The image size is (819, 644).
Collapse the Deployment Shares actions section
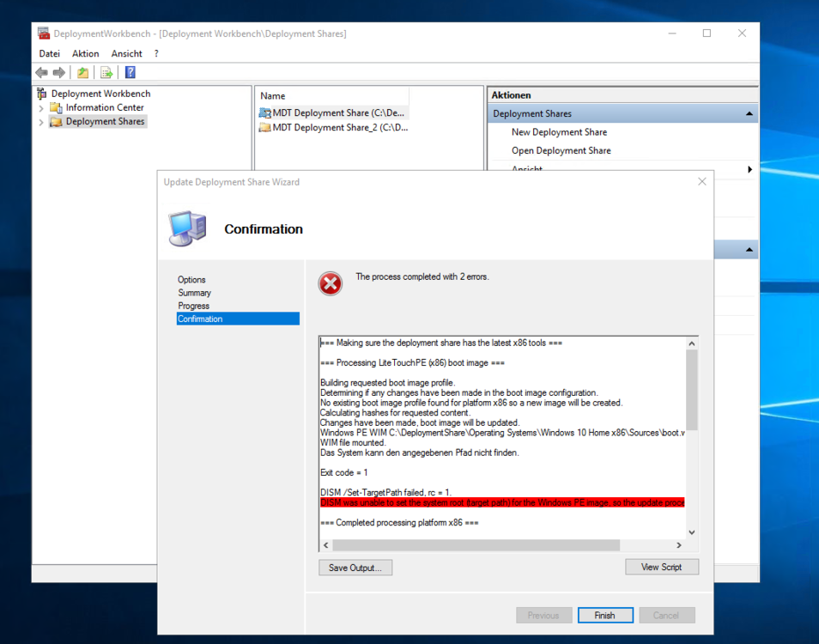(749, 113)
